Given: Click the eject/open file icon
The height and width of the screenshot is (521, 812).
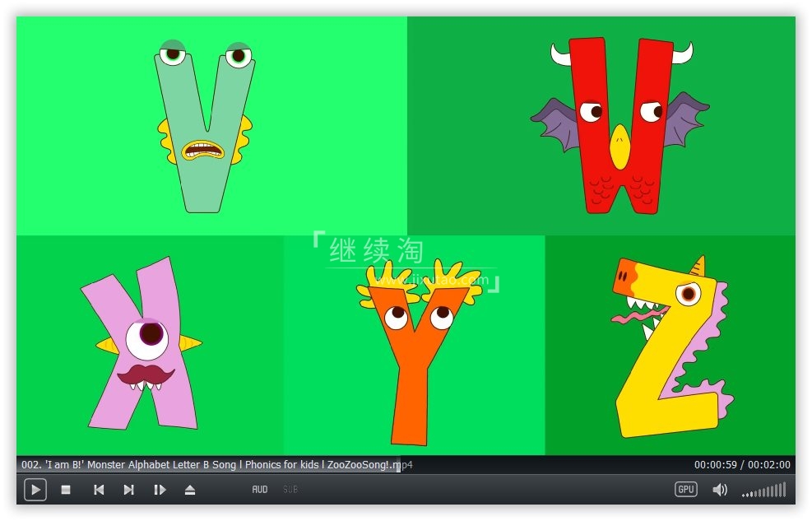Looking at the screenshot, I should (x=190, y=490).
